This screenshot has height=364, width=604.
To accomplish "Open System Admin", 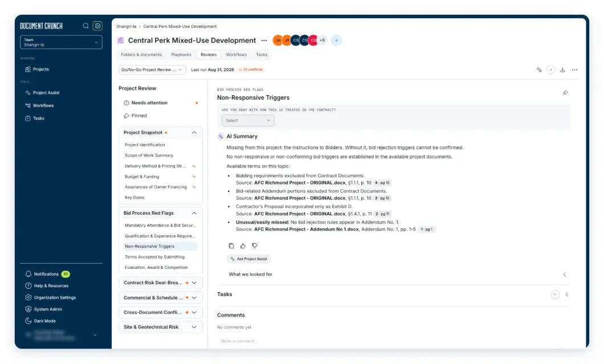I will pyautogui.click(x=48, y=309).
